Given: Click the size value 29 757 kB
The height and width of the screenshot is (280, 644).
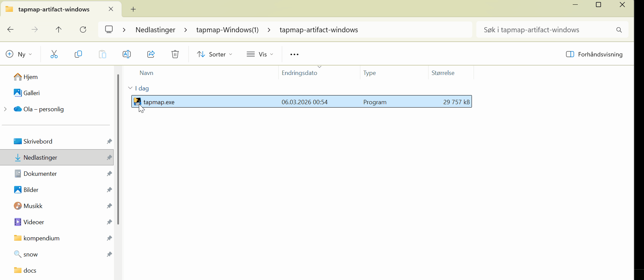Looking at the screenshot, I should (456, 102).
